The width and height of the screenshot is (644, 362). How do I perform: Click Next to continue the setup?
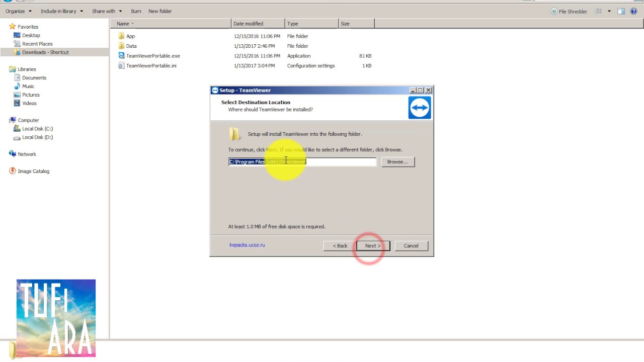tap(373, 246)
